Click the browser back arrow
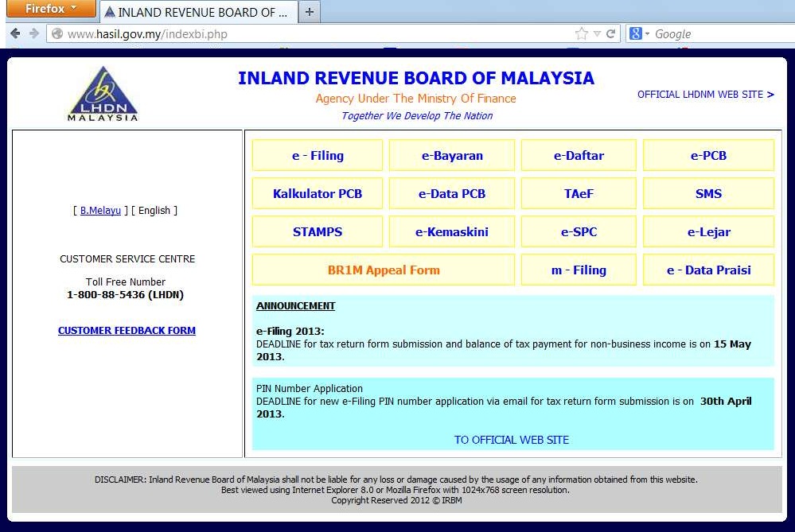This screenshot has height=532, width=795. click(15, 34)
